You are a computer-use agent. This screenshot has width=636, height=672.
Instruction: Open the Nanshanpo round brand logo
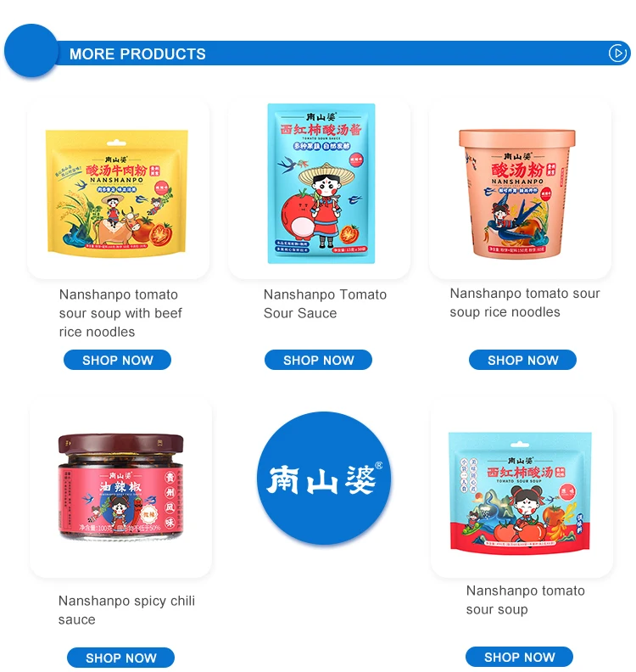pos(323,478)
